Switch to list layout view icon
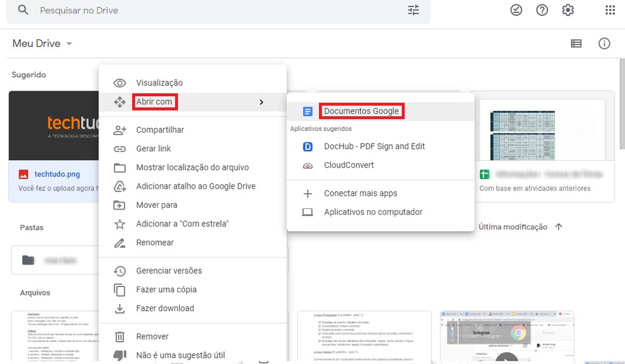 tap(576, 43)
